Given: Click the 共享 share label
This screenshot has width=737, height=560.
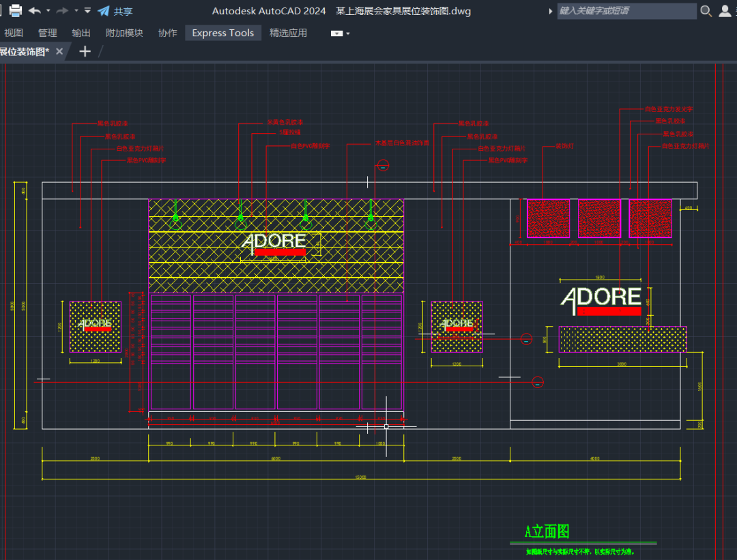Looking at the screenshot, I should pos(123,12).
